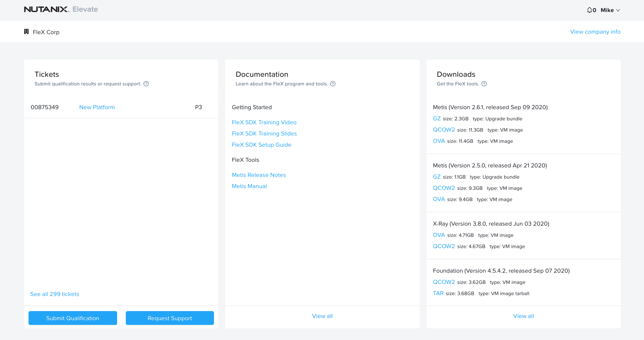Open View company info link

tap(595, 32)
